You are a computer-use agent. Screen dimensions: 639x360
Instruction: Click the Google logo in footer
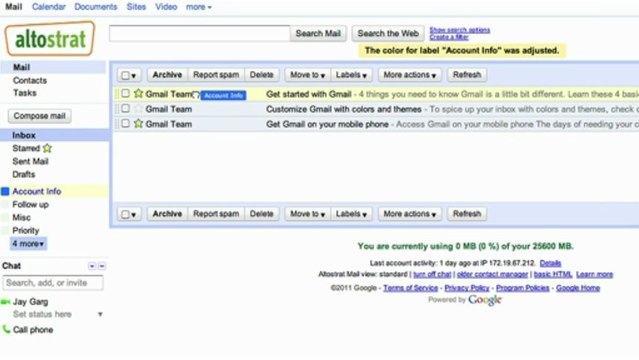click(485, 300)
